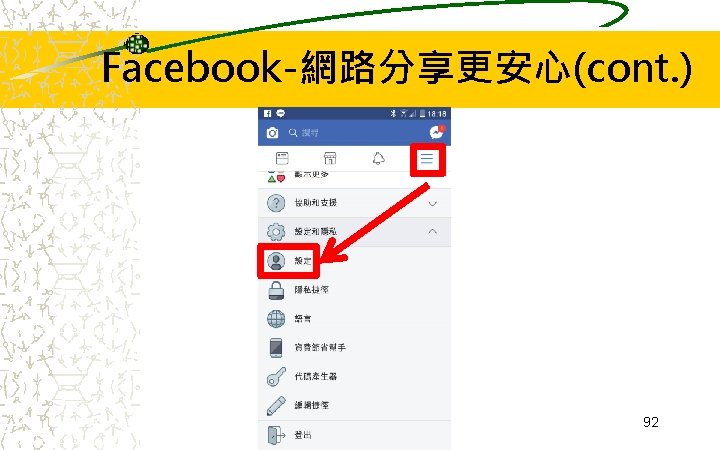Viewport: 720px width, 450px height.
Task: Open the notifications bell tab
Action: coord(378,158)
